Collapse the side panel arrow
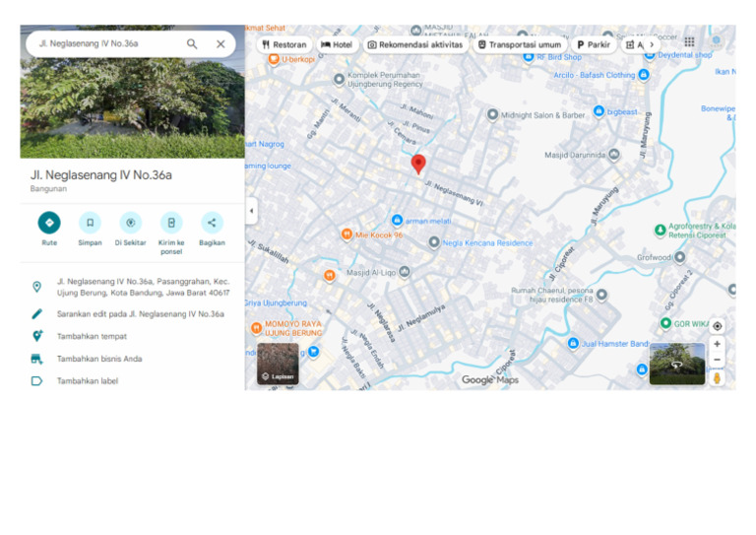This screenshot has width=756, height=535. tap(251, 211)
